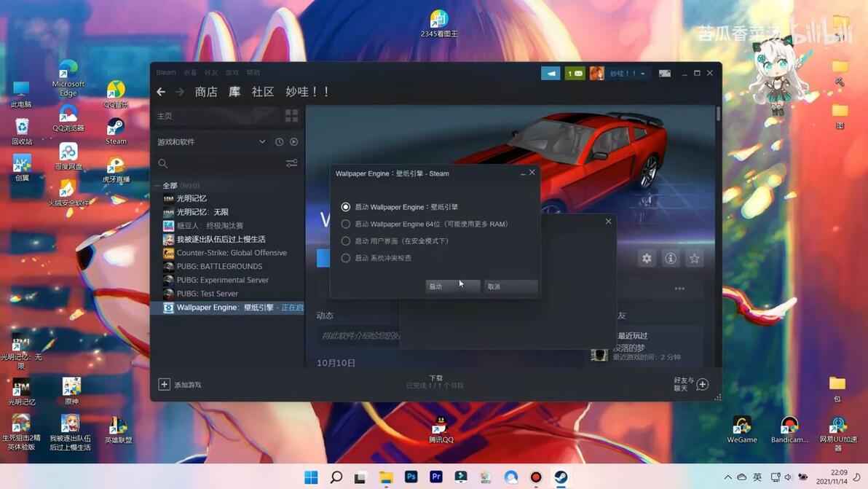
Task: Open WeGame desktop shortcut
Action: click(742, 430)
